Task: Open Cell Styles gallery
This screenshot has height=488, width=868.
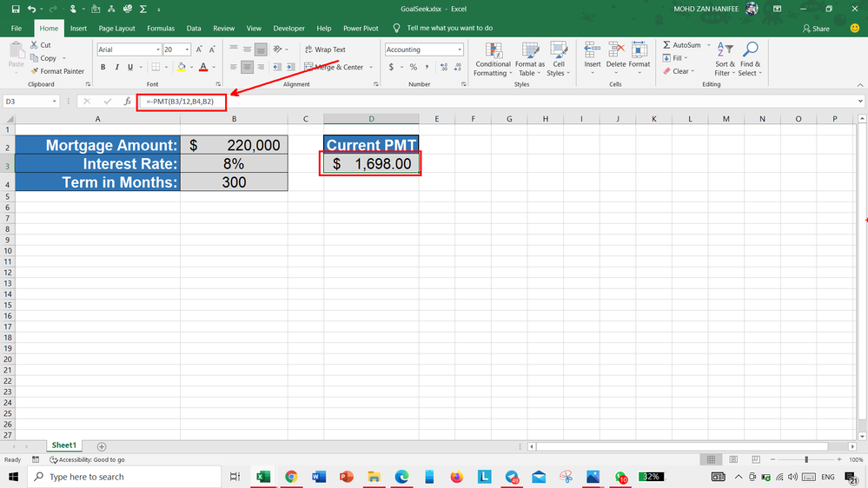Action: pyautogui.click(x=558, y=59)
